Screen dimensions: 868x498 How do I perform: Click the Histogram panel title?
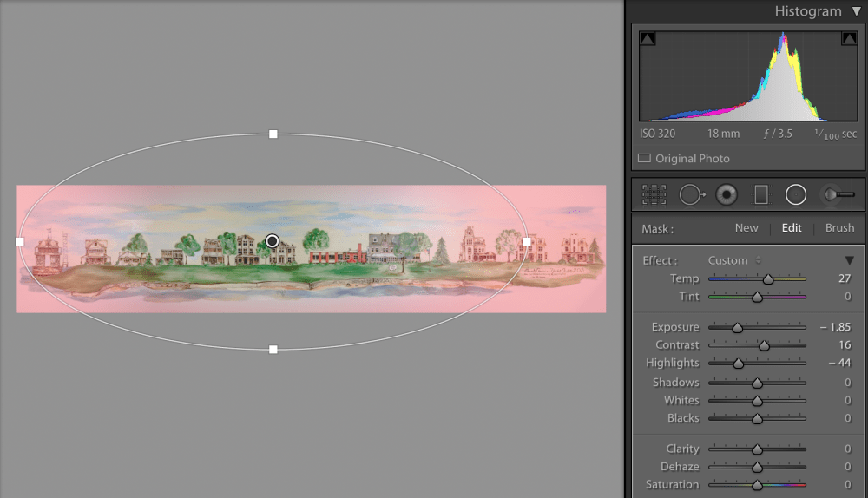pyautogui.click(x=807, y=11)
